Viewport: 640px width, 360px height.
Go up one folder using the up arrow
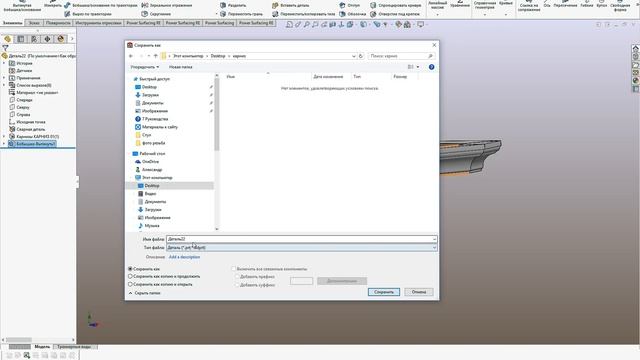point(156,56)
